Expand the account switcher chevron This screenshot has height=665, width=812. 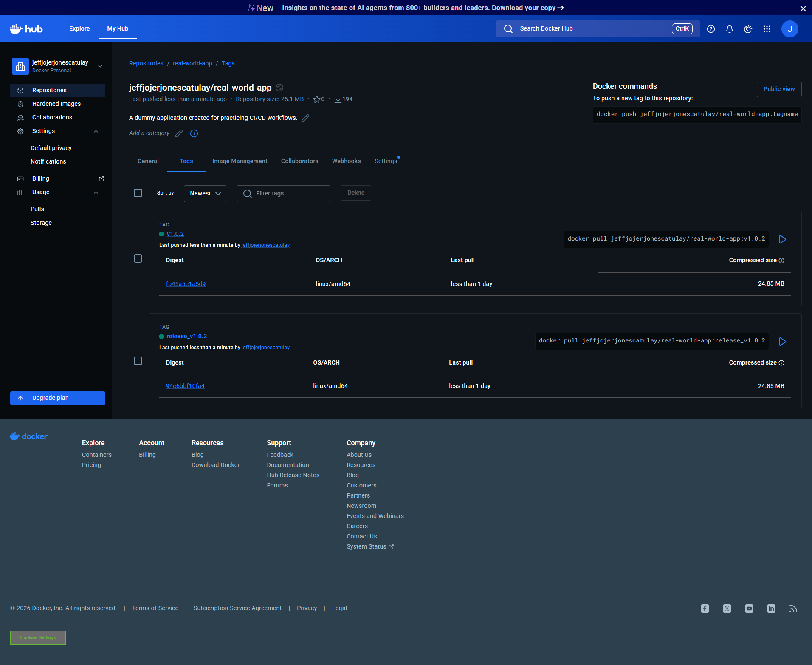tap(100, 66)
